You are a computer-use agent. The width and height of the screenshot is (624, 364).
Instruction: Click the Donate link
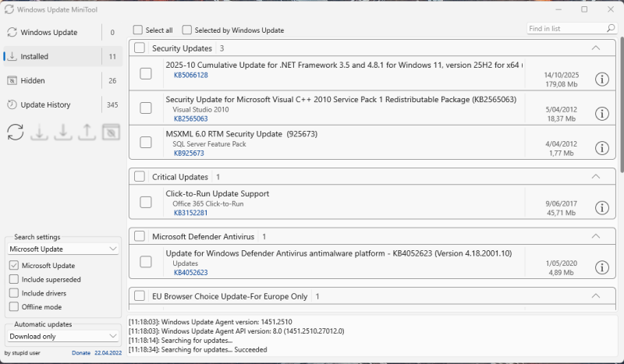coord(81,353)
